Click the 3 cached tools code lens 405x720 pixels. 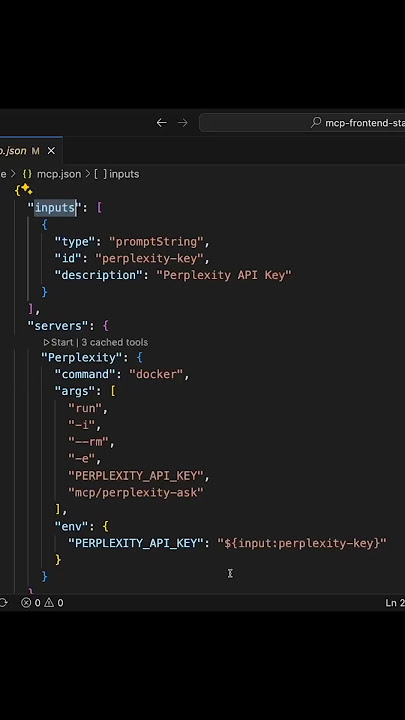[x=115, y=342]
